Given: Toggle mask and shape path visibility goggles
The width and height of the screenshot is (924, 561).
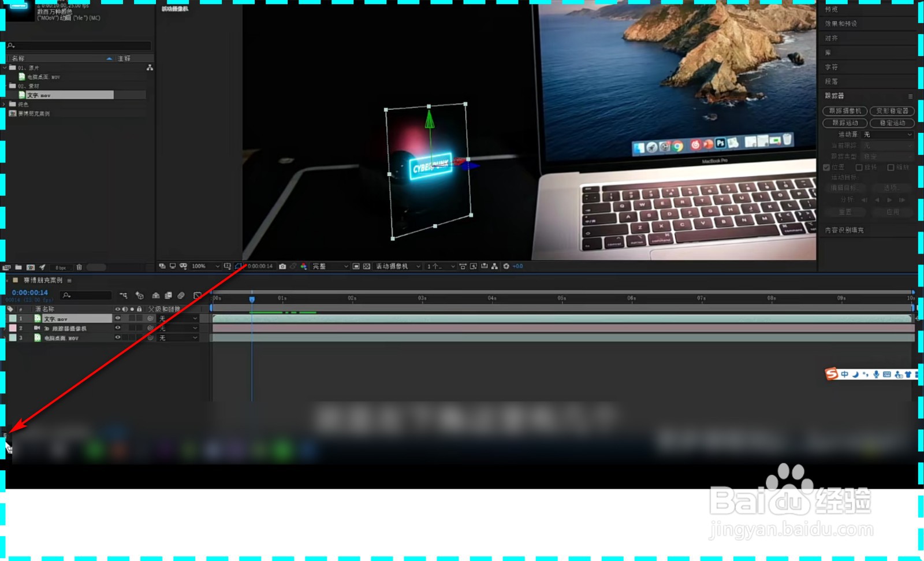Looking at the screenshot, I should 183,266.
